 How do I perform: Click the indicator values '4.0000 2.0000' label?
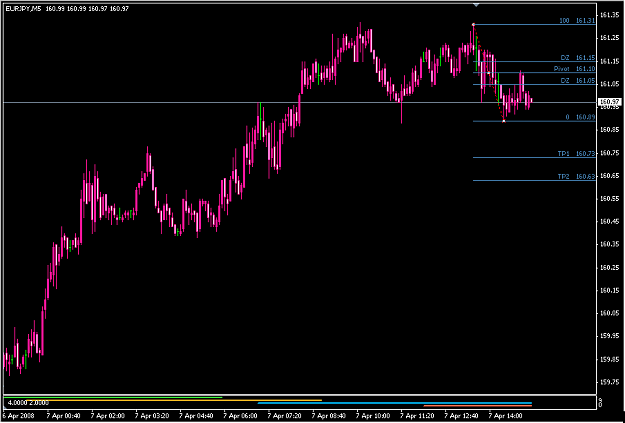pos(28,403)
